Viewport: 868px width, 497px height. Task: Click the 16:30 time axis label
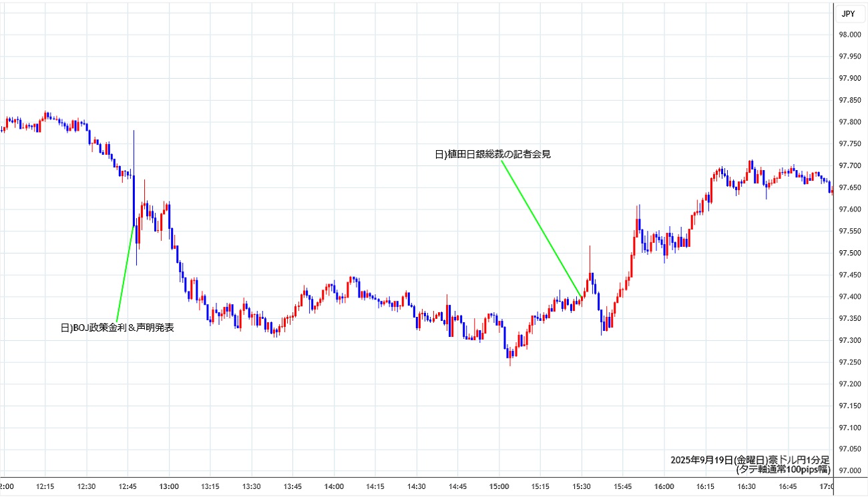[748, 486]
